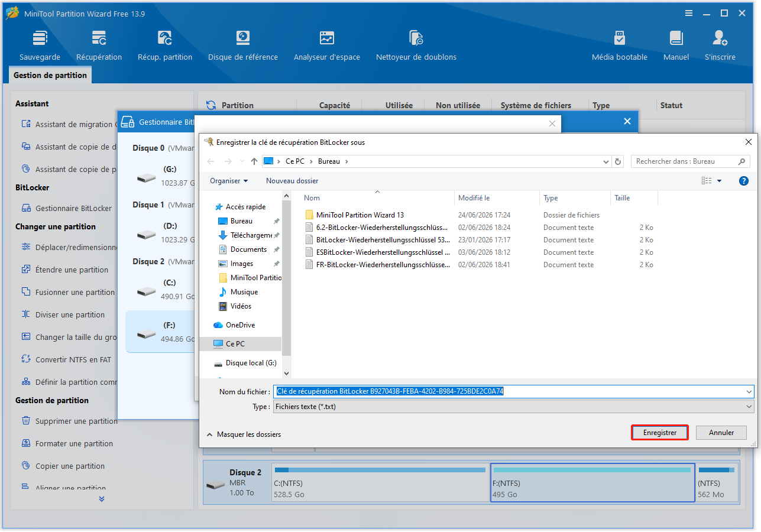Sort files by Nom column
Image resolution: width=761 pixels, height=532 pixels.
(312, 198)
